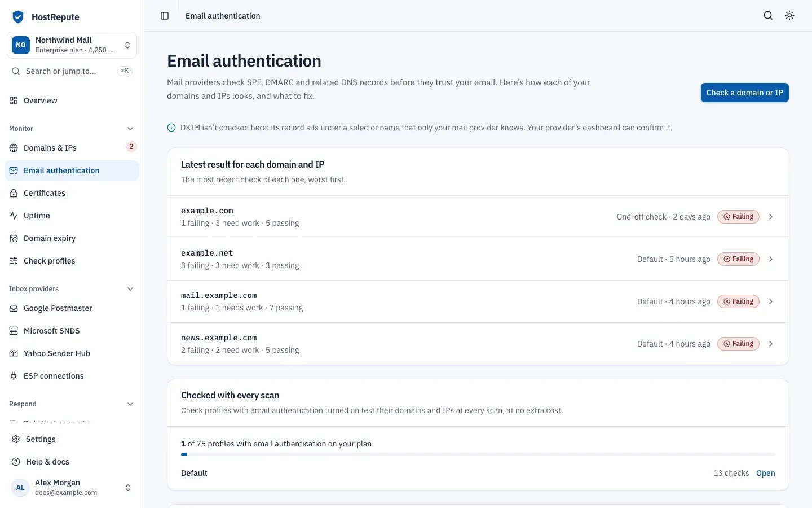Open search with the magnifier icon in header
812x508 pixels.
768,16
